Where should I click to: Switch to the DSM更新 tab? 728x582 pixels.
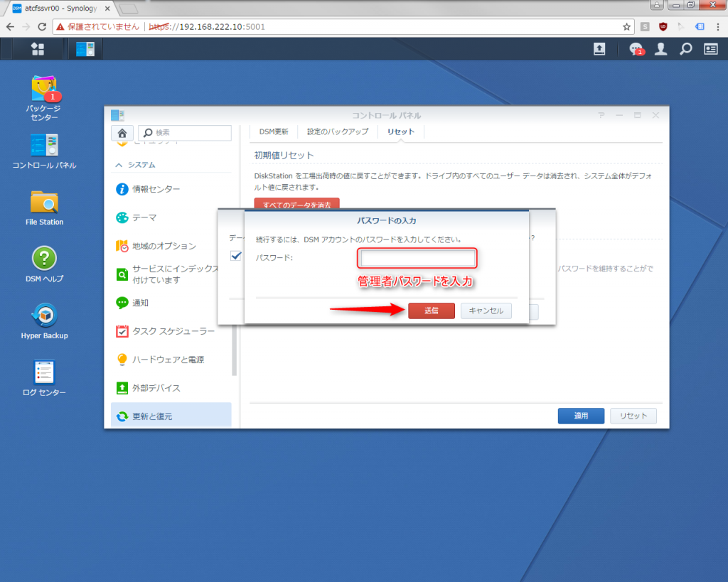click(x=274, y=131)
